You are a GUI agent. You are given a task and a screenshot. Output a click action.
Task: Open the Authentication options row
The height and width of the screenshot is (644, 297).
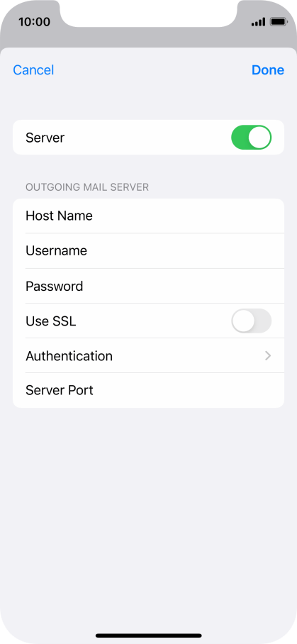pos(149,355)
